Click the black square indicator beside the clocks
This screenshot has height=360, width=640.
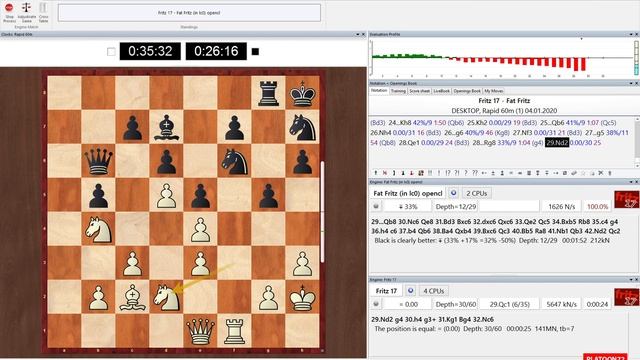point(256,52)
